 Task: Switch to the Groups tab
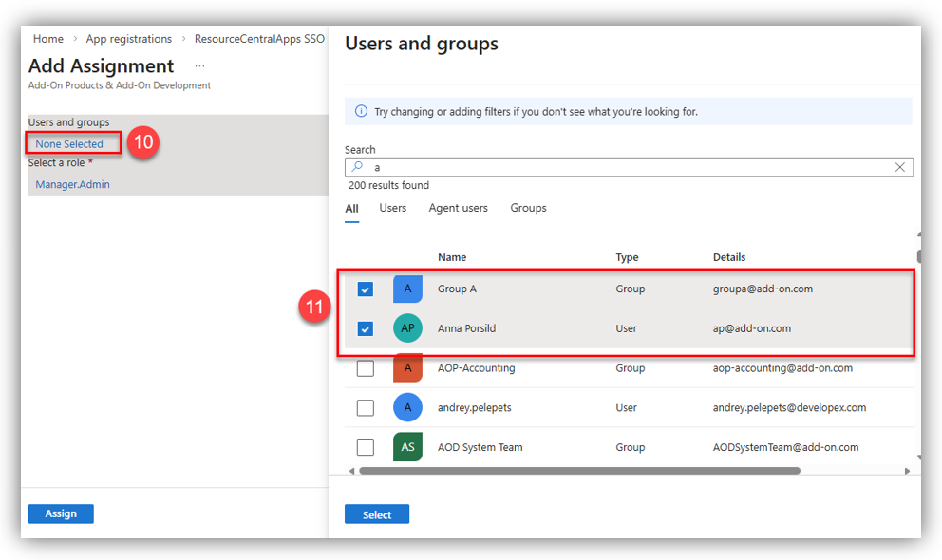(x=528, y=208)
